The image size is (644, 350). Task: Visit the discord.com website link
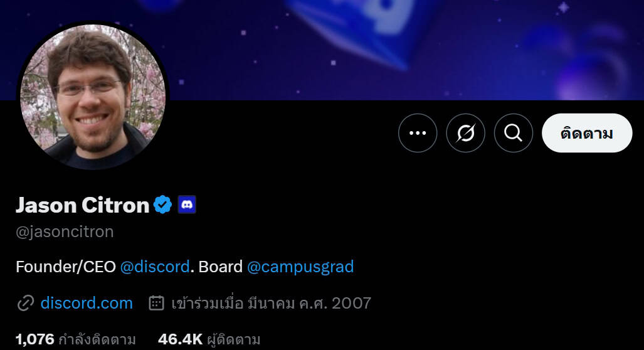click(x=87, y=303)
